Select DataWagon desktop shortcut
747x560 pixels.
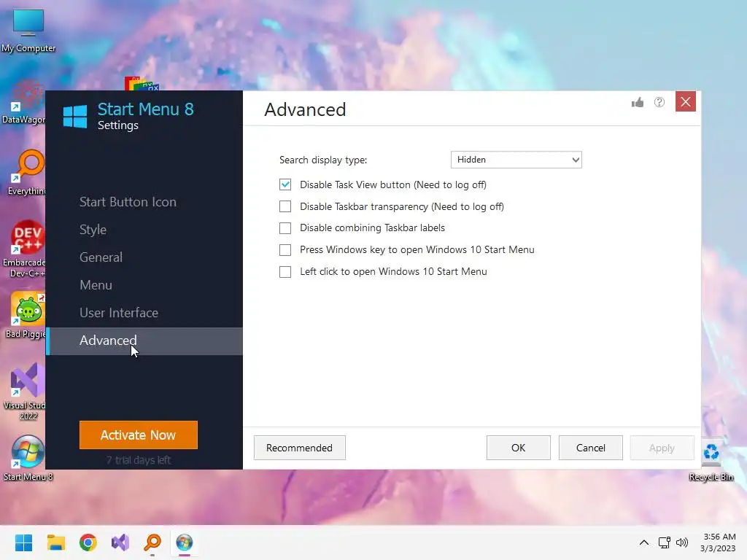tap(23, 102)
